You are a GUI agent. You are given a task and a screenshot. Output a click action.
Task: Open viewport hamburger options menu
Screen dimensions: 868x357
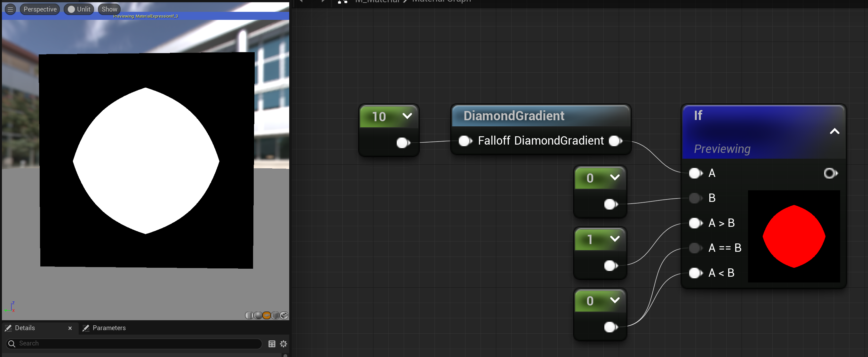[11, 9]
